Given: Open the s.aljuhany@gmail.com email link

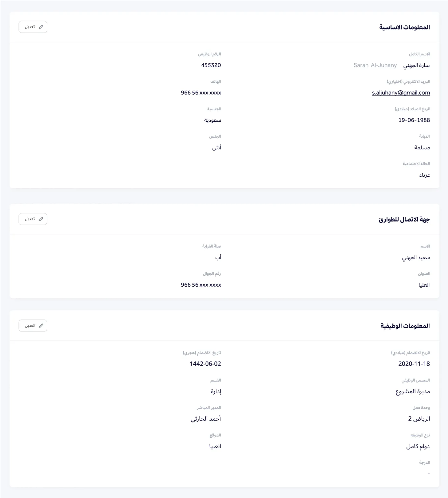Looking at the screenshot, I should pyautogui.click(x=401, y=93).
